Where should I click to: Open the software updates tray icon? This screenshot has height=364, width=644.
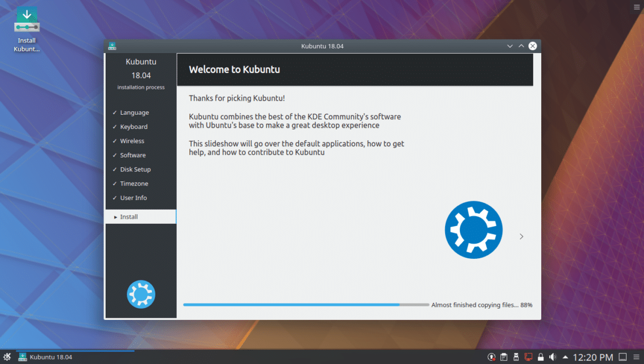pyautogui.click(x=492, y=357)
